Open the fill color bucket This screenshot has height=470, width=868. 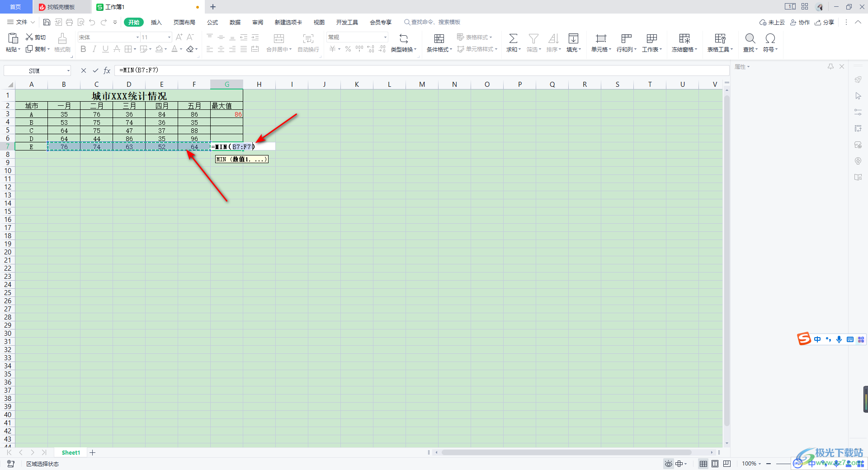159,49
